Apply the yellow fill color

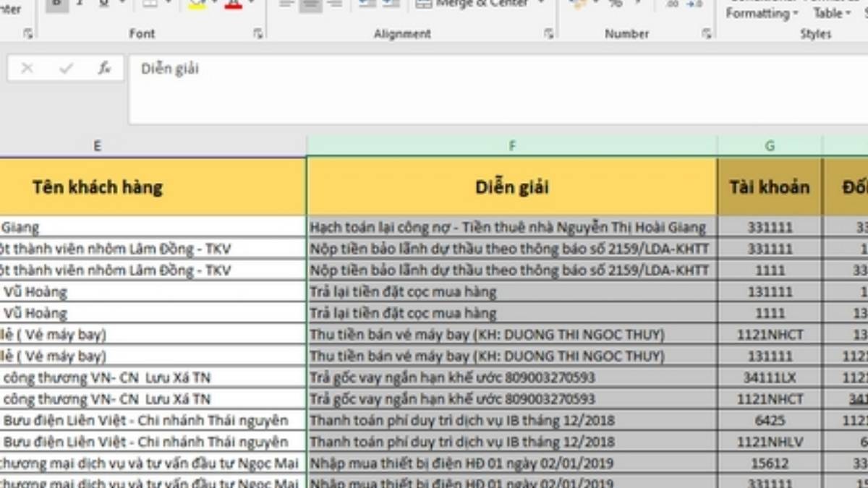195,4
